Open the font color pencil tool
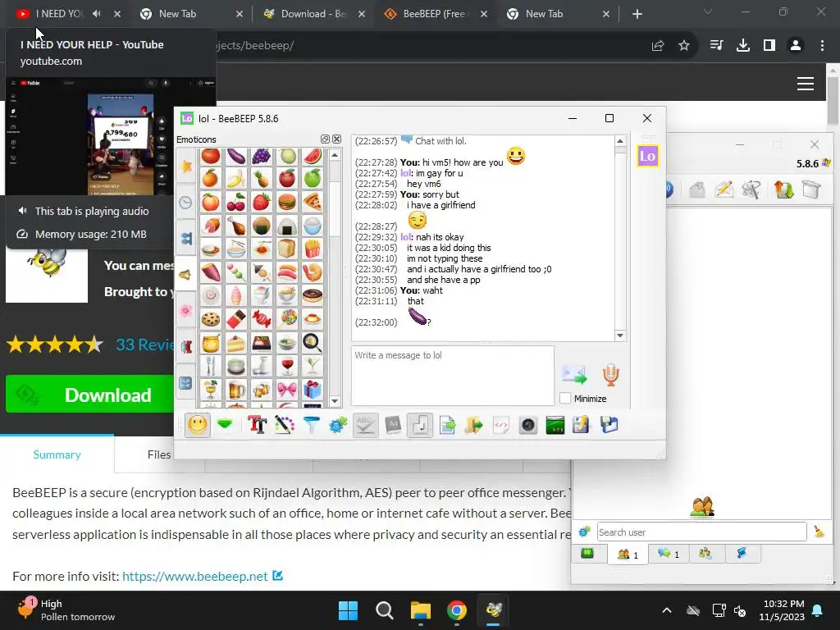The image size is (840, 630). point(285,426)
